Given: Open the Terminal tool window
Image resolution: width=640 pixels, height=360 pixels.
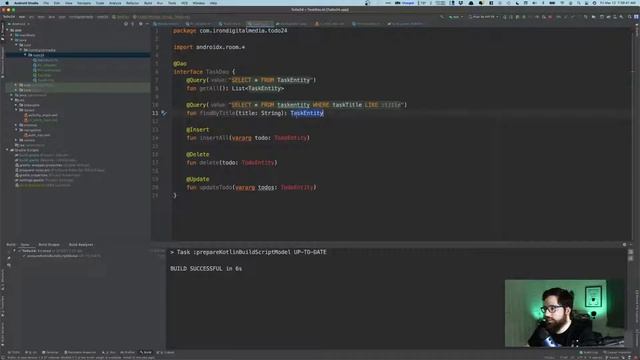Looking at the screenshot, I should point(51,352).
